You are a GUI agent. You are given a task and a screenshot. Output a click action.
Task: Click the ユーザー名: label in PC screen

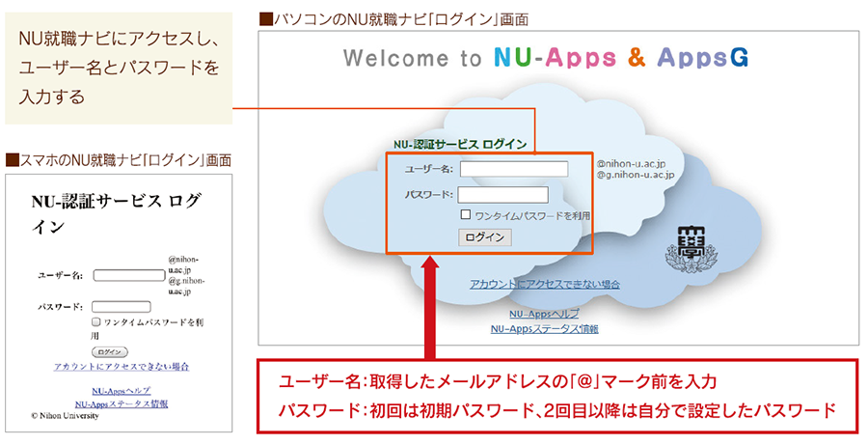(x=429, y=170)
